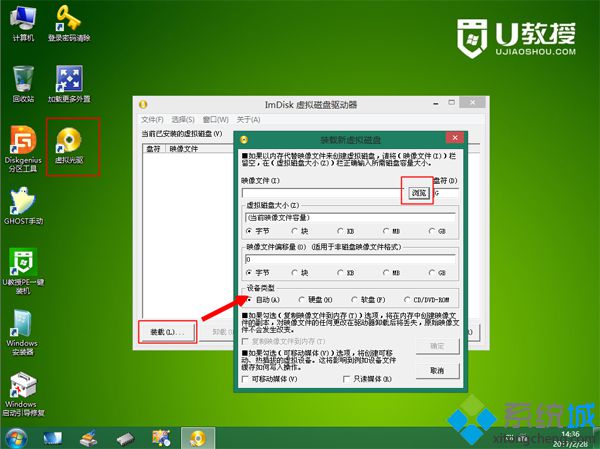Select 字节 under 映像文件偏移量
Image resolution: width=600 pixels, height=449 pixels.
point(258,273)
